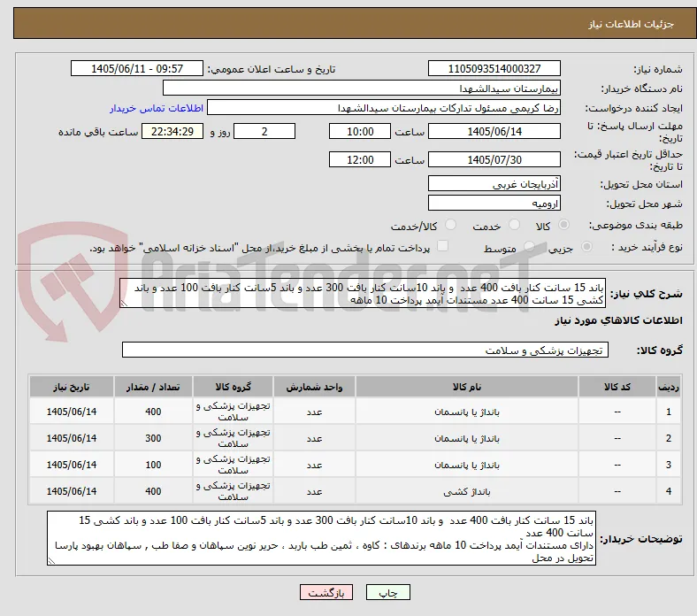This screenshot has height=616, width=697.
Task: Click the resize handle of توضیحات خریدار box
Action: point(51,561)
